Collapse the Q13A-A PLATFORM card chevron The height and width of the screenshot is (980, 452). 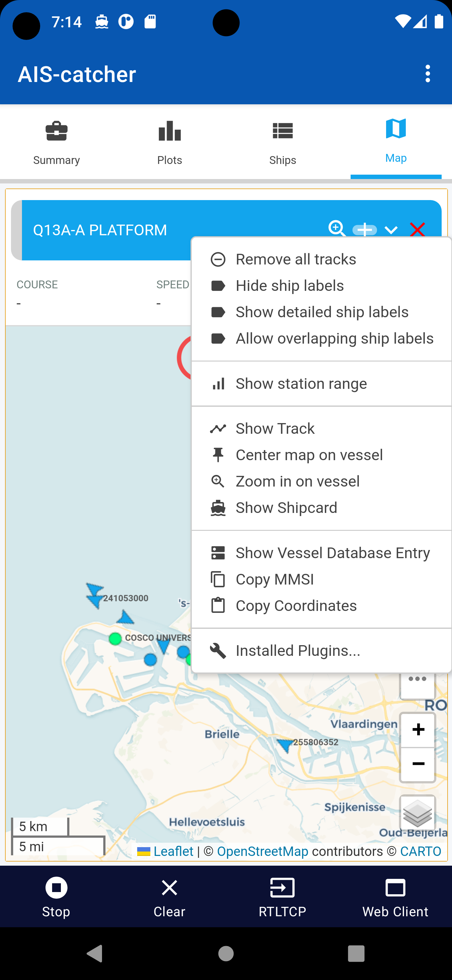pyautogui.click(x=391, y=229)
